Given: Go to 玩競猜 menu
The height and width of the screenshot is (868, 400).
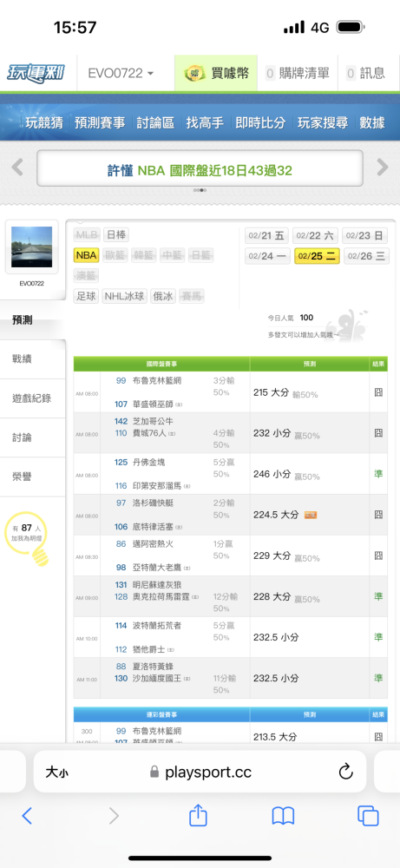Looking at the screenshot, I should 43,123.
